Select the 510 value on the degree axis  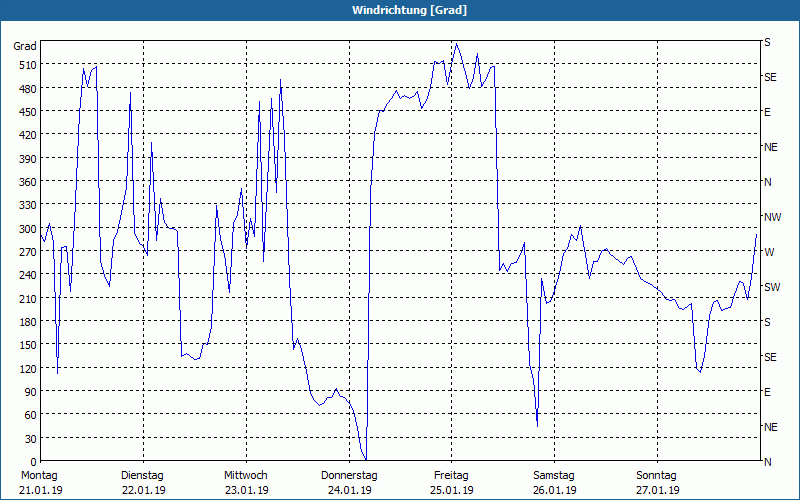(28, 65)
